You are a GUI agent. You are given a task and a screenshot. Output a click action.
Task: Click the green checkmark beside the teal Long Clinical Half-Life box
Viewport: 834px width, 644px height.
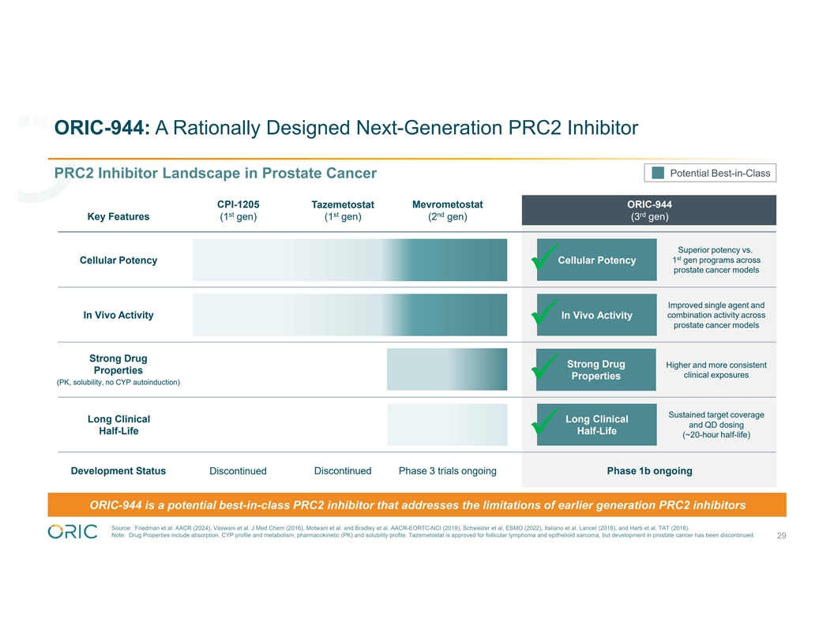tap(545, 425)
